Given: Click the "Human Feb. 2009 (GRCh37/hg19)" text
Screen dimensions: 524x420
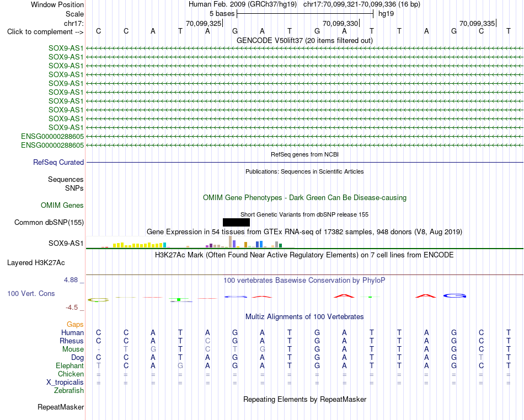Looking at the screenshot, I should (x=243, y=4).
